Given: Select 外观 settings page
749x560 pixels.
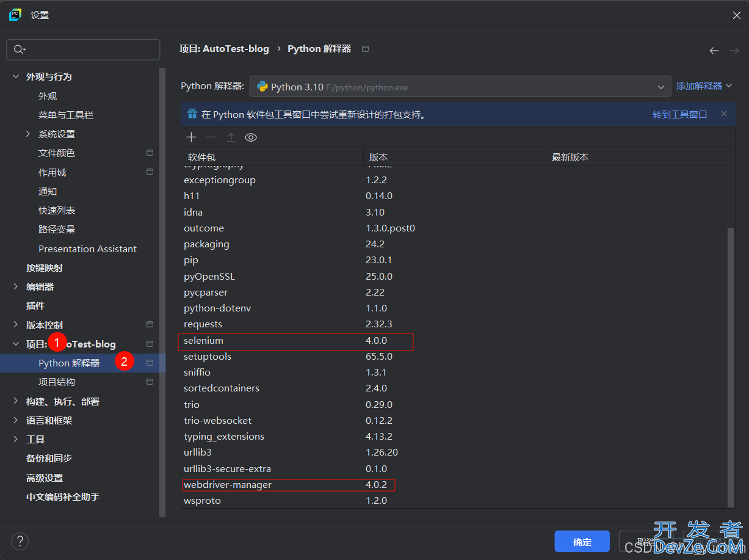Looking at the screenshot, I should (x=48, y=96).
